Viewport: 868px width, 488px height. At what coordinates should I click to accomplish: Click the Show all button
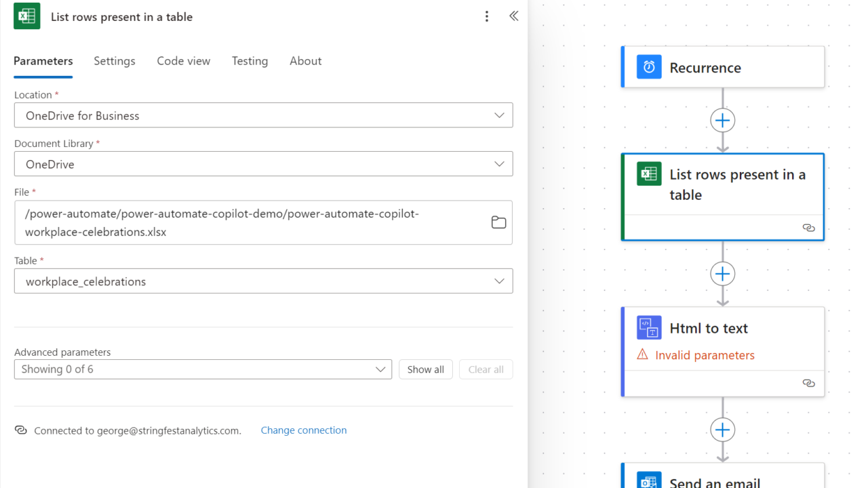click(x=425, y=369)
